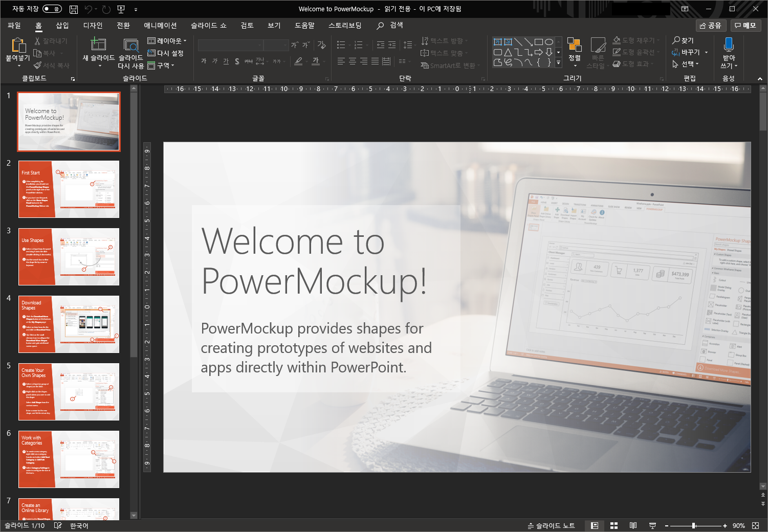Viewport: 768px width, 532px height.
Task: Click fit slide to window icon
Action: click(x=756, y=525)
